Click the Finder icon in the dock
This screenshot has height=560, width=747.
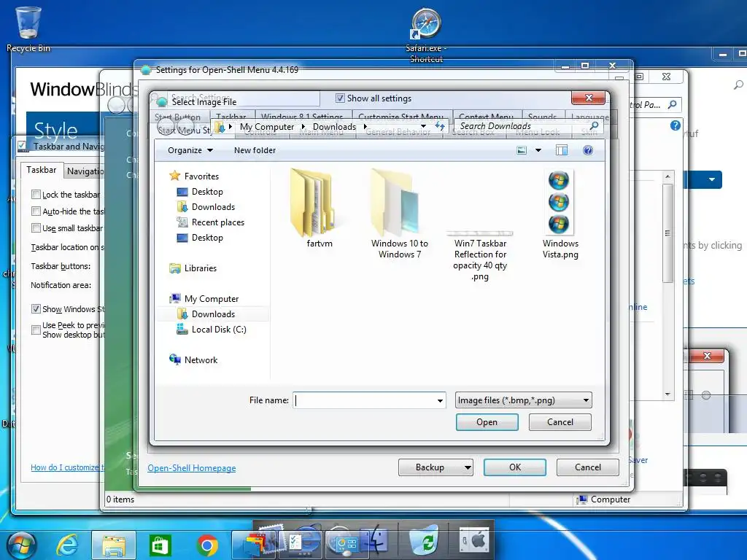pos(375,540)
